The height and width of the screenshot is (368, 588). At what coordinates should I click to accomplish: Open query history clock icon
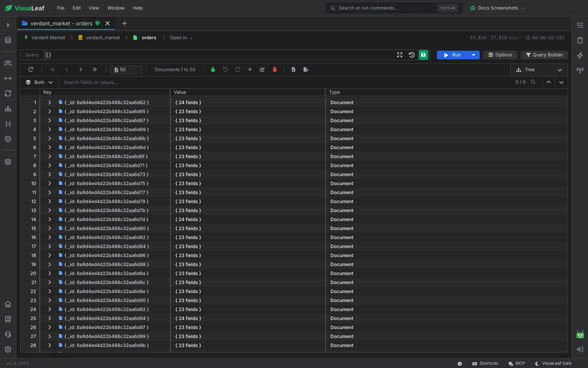(412, 55)
